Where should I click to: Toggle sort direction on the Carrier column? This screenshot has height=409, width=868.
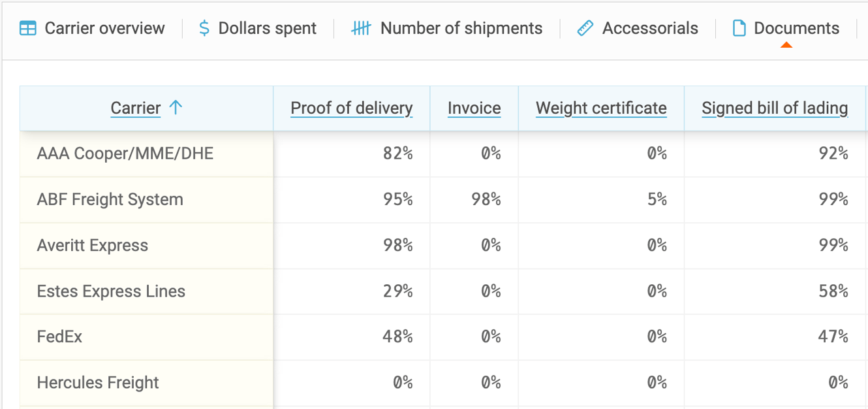pos(135,108)
